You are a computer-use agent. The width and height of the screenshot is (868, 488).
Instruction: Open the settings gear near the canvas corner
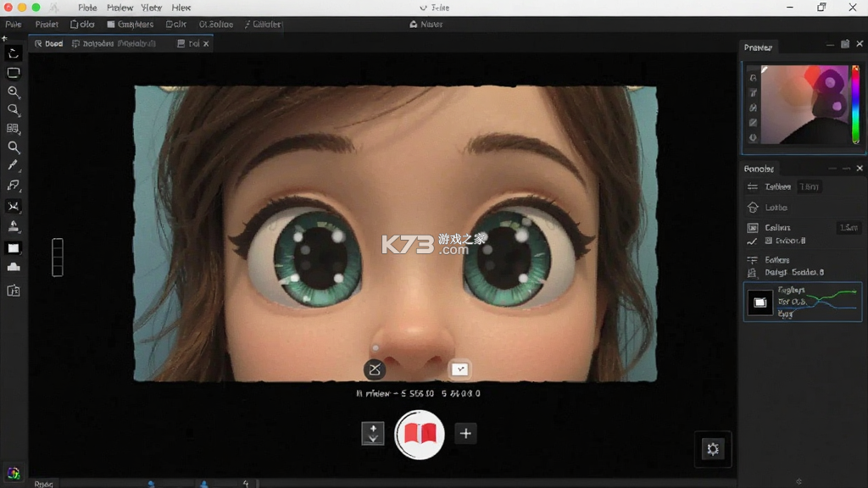tap(712, 449)
